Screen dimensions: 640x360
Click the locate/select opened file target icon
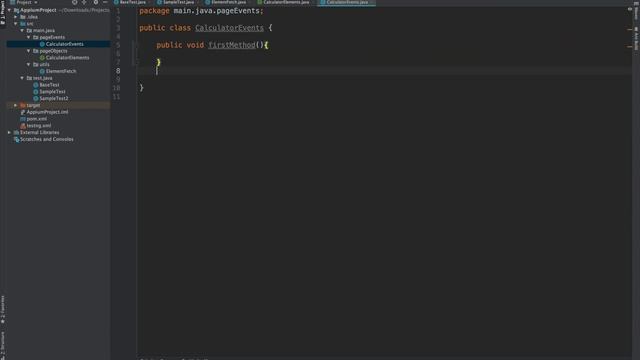[75, 2]
